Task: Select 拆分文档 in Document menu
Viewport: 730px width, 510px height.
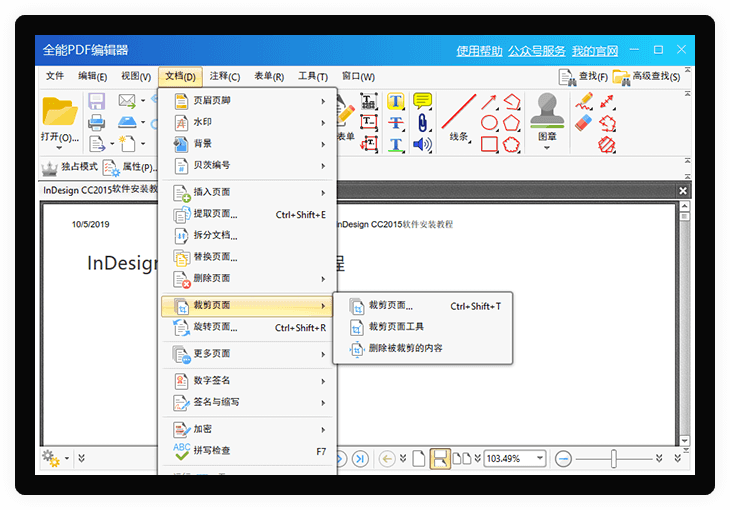Action: coord(216,236)
